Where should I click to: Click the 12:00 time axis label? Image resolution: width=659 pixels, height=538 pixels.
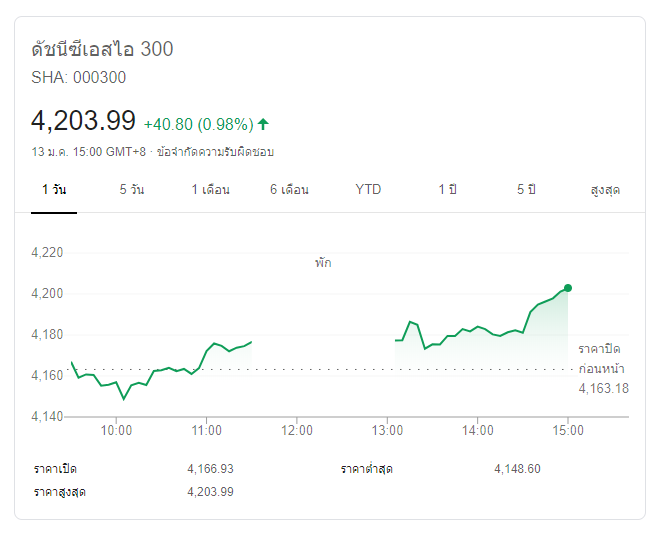[297, 431]
